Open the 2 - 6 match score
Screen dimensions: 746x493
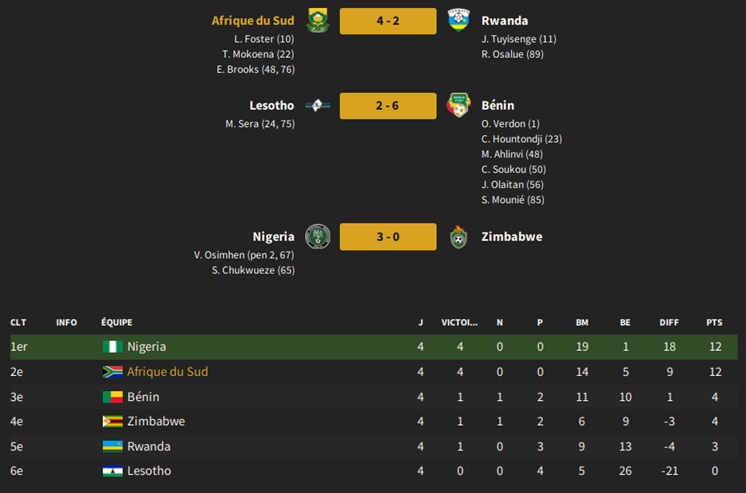[x=388, y=106]
